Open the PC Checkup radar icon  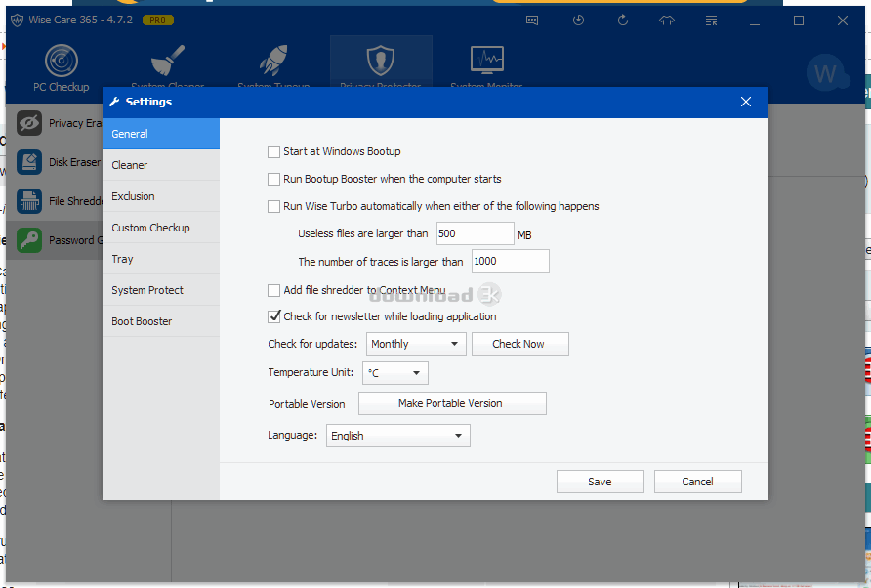click(x=61, y=62)
